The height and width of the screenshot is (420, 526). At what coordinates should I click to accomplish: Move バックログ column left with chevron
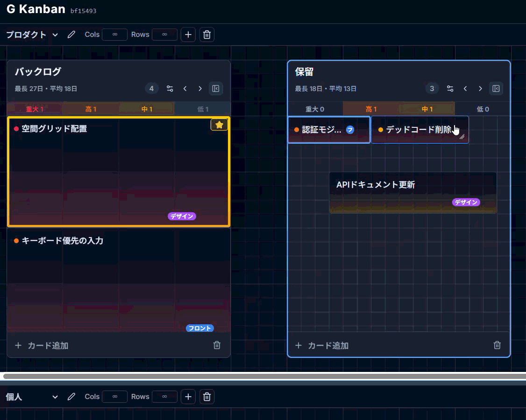(x=185, y=89)
